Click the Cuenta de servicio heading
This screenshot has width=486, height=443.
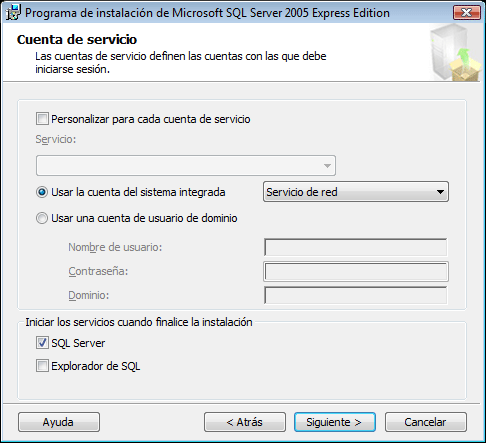pyautogui.click(x=77, y=39)
